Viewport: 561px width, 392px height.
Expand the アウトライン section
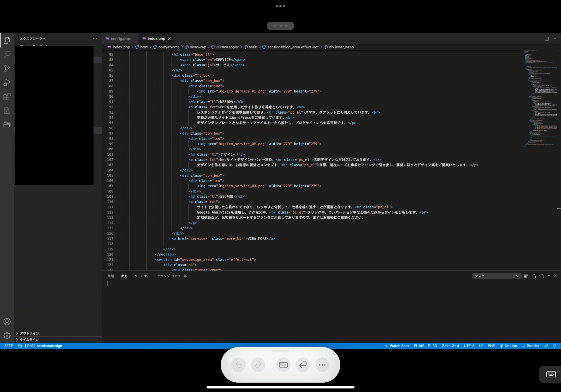click(29, 333)
